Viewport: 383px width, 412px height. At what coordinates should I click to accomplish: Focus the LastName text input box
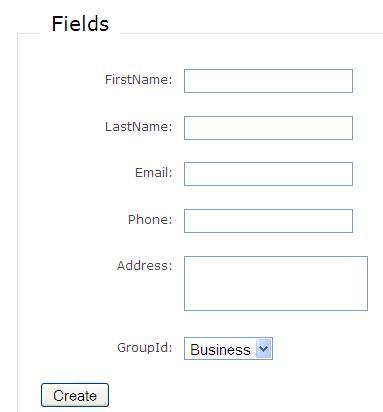268,128
